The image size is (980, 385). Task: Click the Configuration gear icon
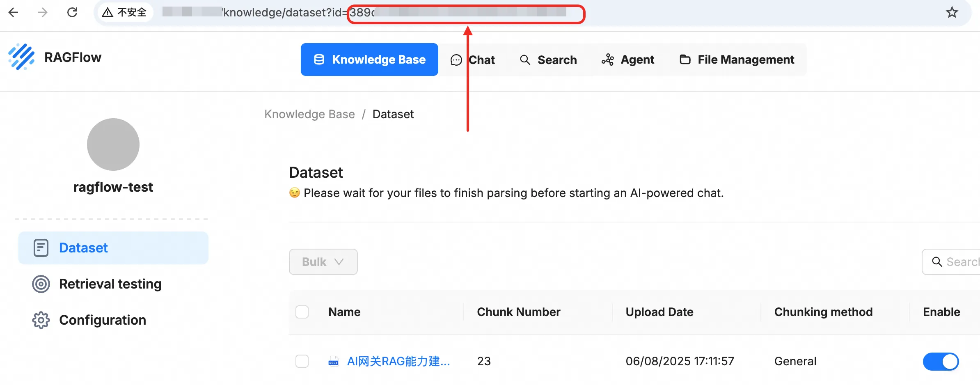(x=41, y=320)
